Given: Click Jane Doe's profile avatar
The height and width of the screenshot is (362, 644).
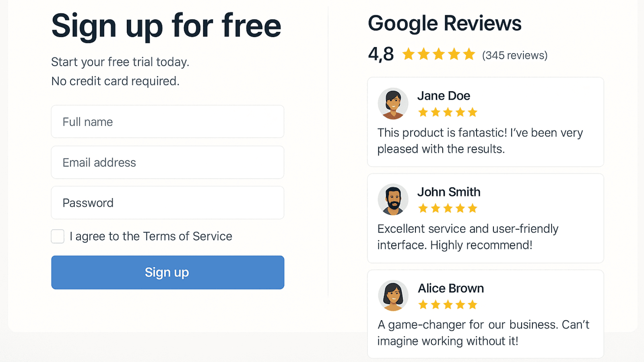Looking at the screenshot, I should pos(393,103).
